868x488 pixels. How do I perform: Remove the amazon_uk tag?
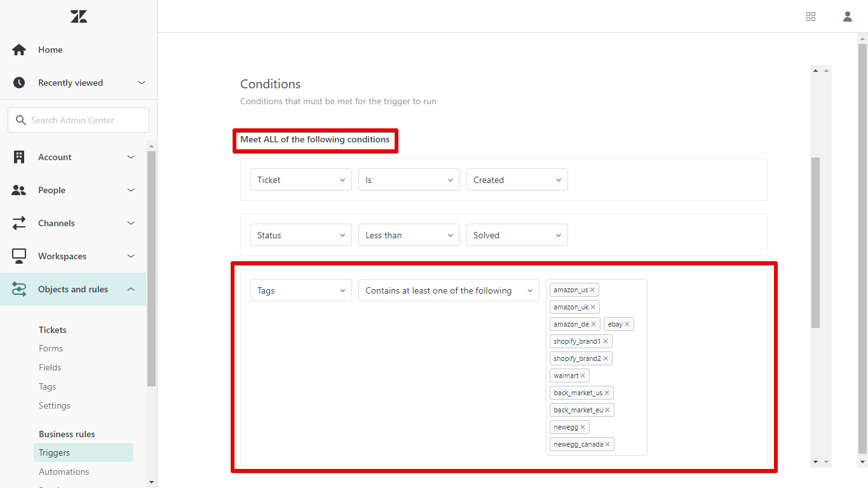pos(593,307)
